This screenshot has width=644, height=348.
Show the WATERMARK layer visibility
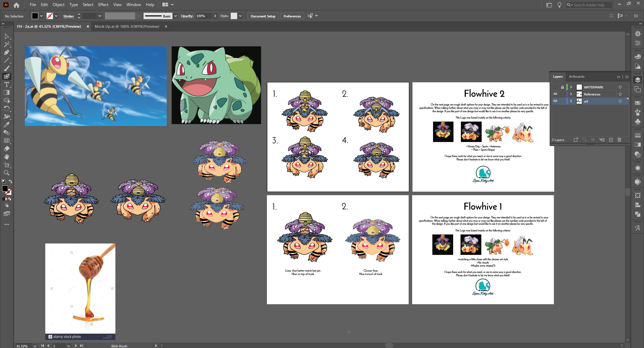coord(555,87)
